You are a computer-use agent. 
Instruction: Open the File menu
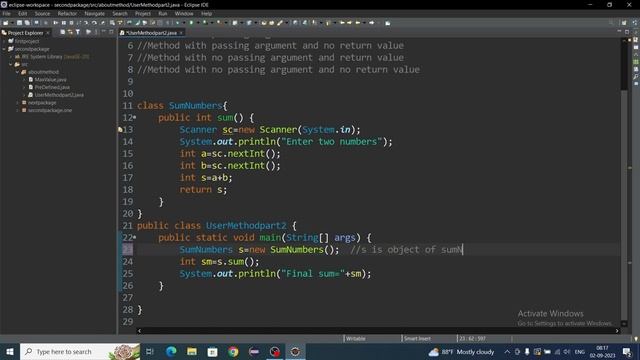(7, 13)
